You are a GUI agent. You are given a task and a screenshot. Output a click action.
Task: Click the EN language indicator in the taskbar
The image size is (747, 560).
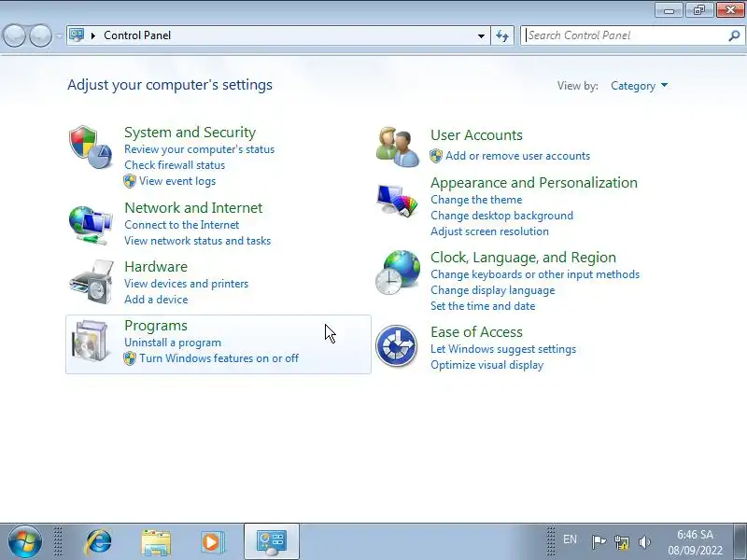(x=570, y=539)
